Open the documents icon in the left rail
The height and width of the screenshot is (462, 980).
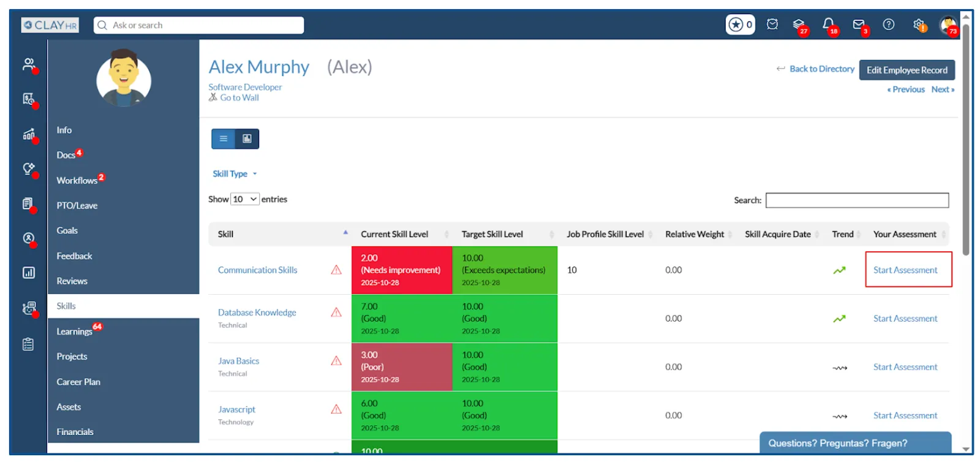click(28, 203)
